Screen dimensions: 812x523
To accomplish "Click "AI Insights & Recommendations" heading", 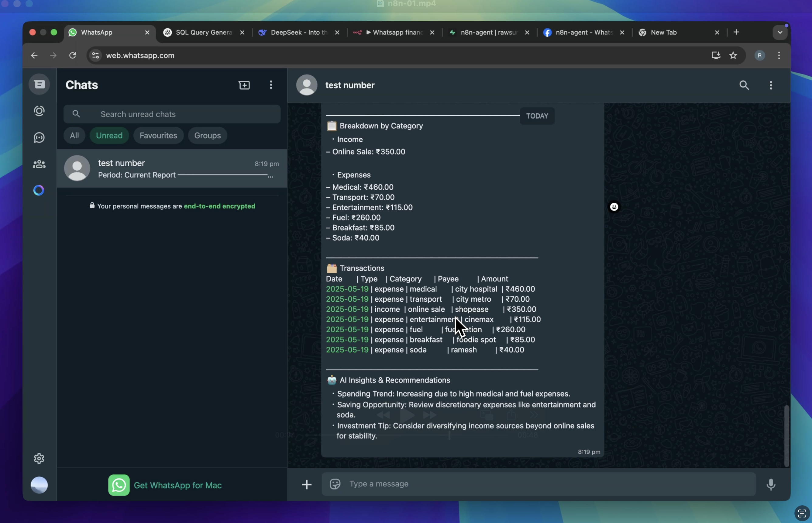I will 395,380.
